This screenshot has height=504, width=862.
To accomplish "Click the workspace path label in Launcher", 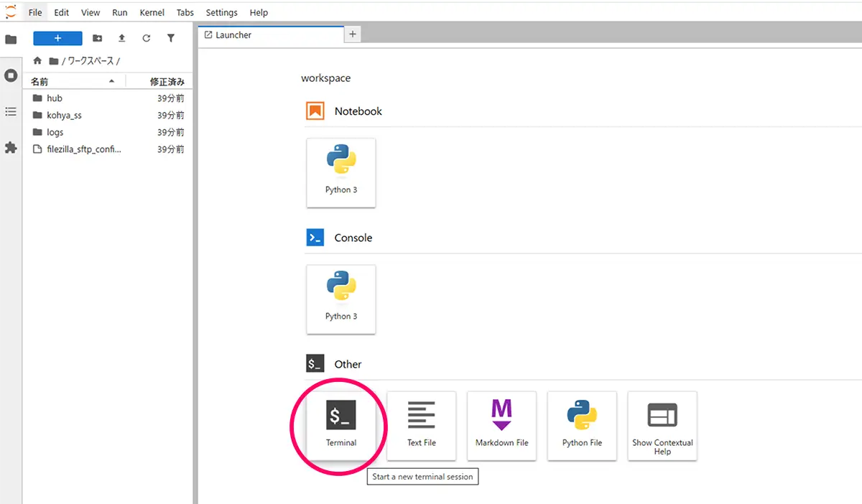I will [x=325, y=78].
